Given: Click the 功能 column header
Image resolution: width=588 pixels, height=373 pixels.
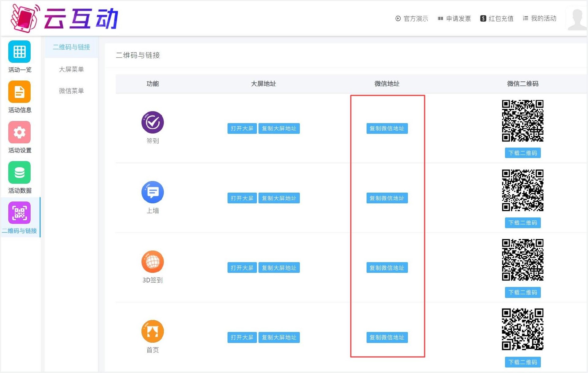Looking at the screenshot, I should point(153,84).
